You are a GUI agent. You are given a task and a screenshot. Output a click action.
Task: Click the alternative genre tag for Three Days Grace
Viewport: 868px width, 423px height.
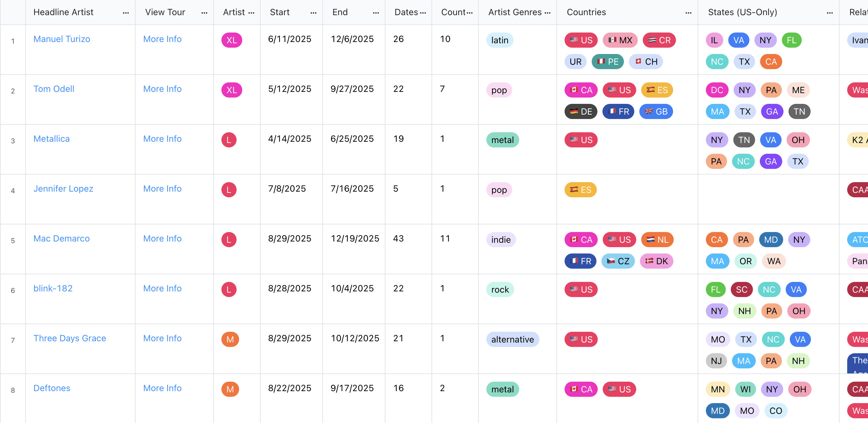click(512, 339)
